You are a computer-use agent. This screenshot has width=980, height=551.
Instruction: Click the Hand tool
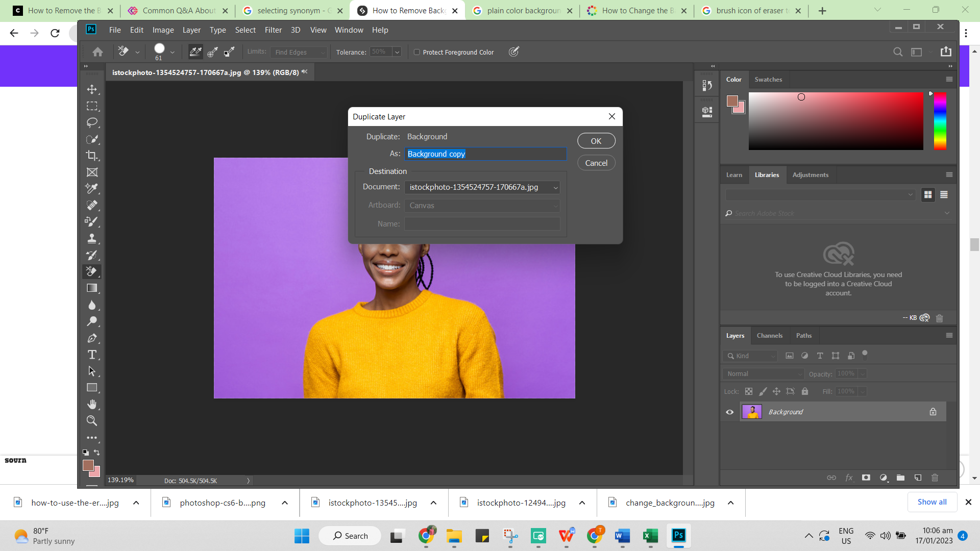[92, 405]
